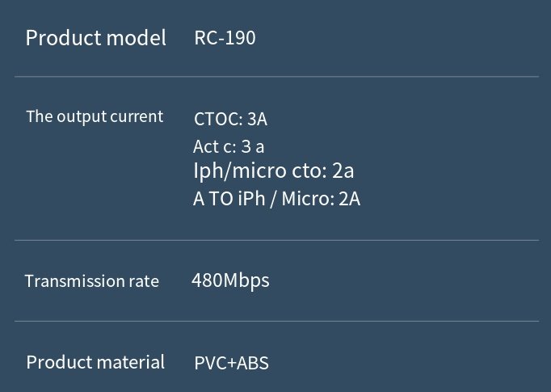Screen dimensions: 551x392
Task: Click the "Product material" label
Action: tap(95, 362)
